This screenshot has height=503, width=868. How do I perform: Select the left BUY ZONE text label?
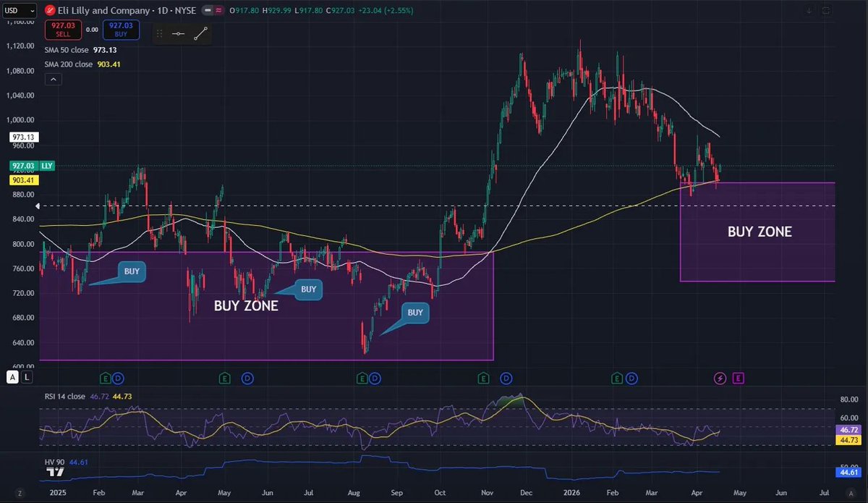coord(246,306)
